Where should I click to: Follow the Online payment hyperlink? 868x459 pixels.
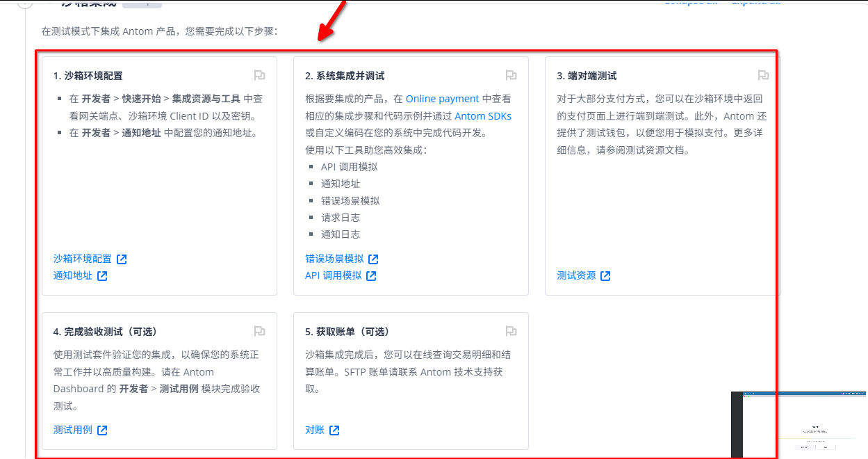(x=443, y=99)
